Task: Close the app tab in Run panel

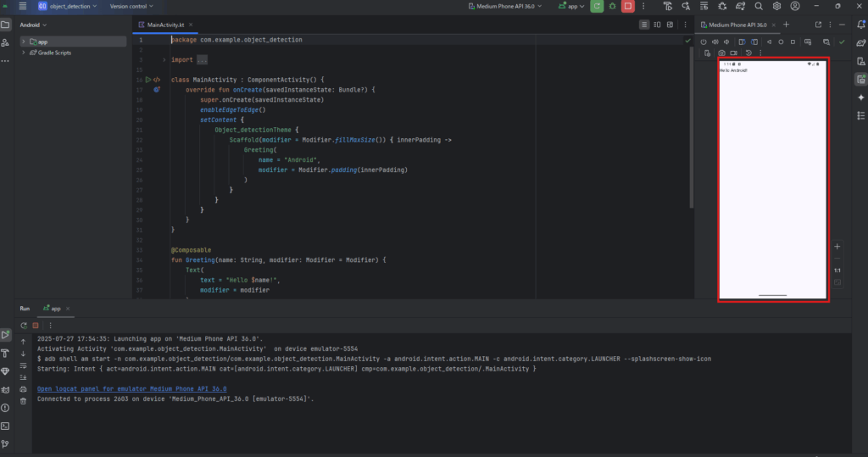Action: [x=68, y=309]
